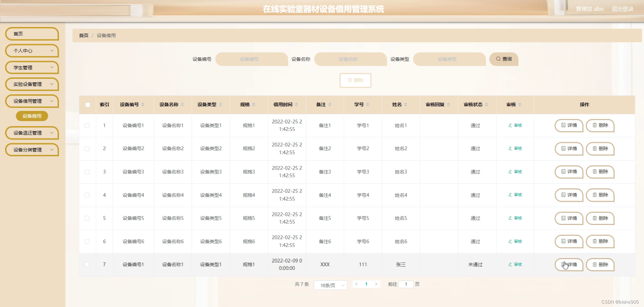This screenshot has width=644, height=307.
Task: Open the 10条/页 page size dropdown
Action: (x=331, y=285)
